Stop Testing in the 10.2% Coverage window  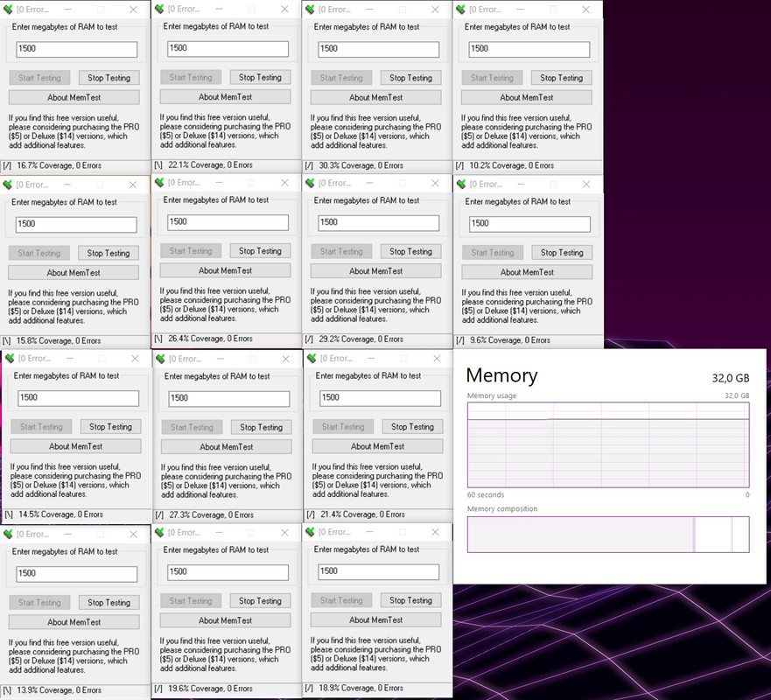[561, 78]
